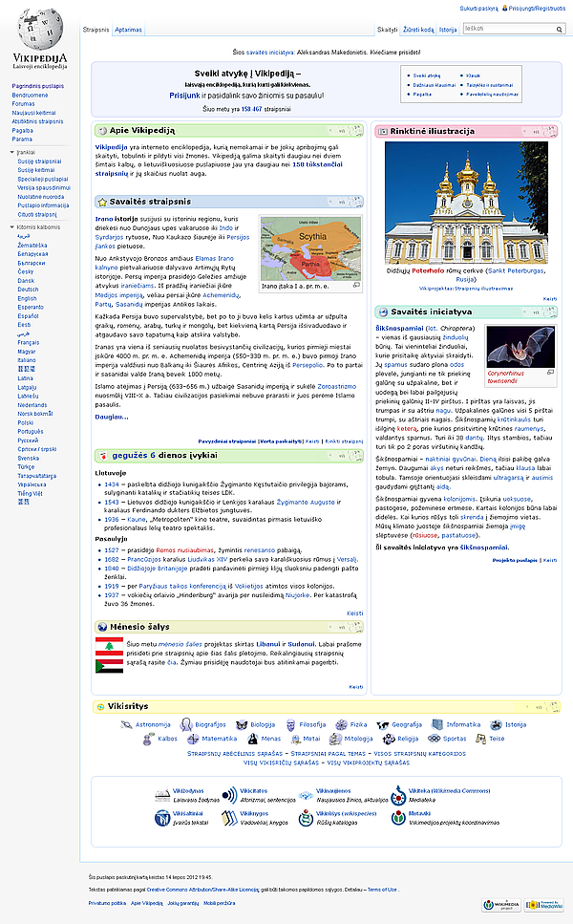Open the Teisė portal icon
The image size is (573, 924).
point(481,739)
